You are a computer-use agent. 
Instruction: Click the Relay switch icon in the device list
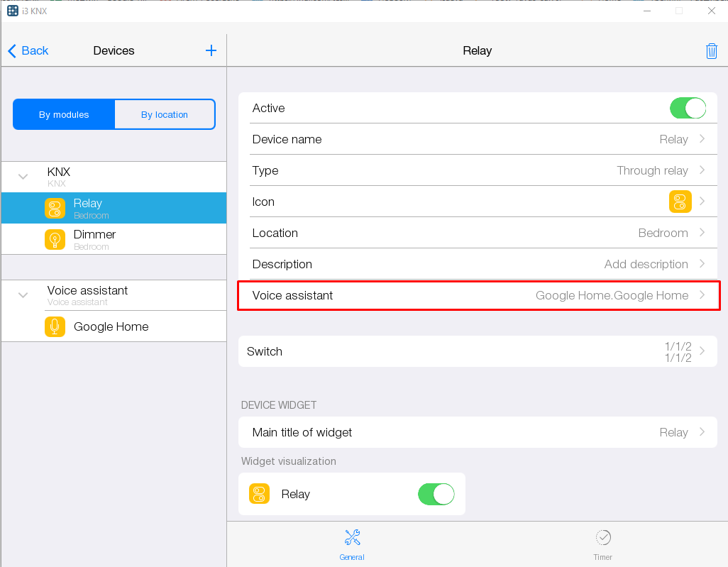55,208
